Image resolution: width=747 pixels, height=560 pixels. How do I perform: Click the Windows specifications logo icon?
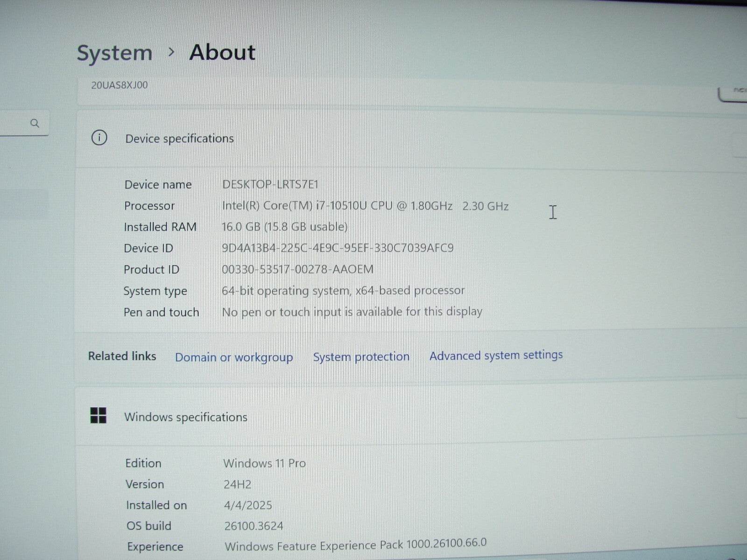99,415
